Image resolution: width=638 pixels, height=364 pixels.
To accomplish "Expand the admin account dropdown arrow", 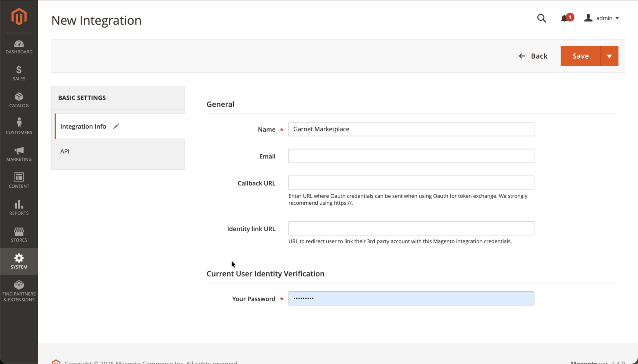I will (x=617, y=18).
